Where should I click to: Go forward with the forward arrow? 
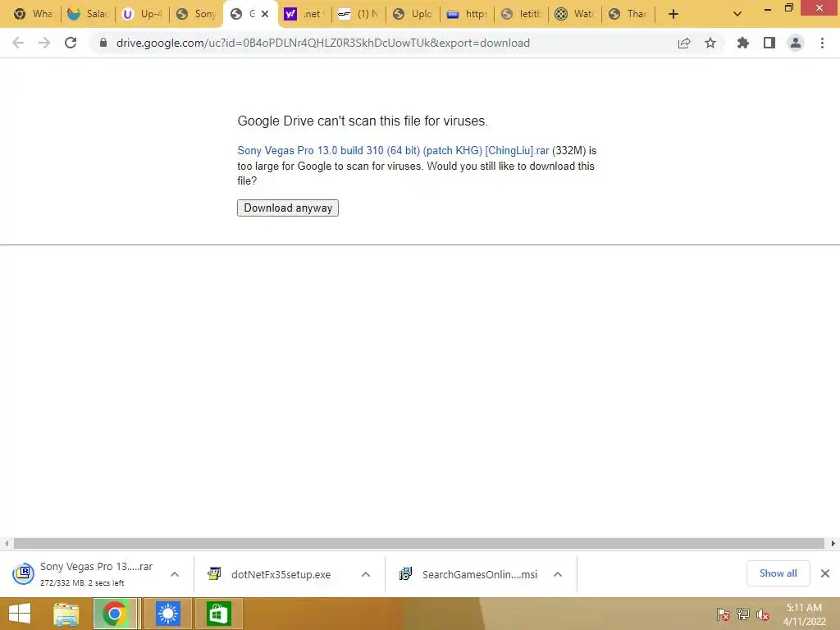[x=44, y=43]
